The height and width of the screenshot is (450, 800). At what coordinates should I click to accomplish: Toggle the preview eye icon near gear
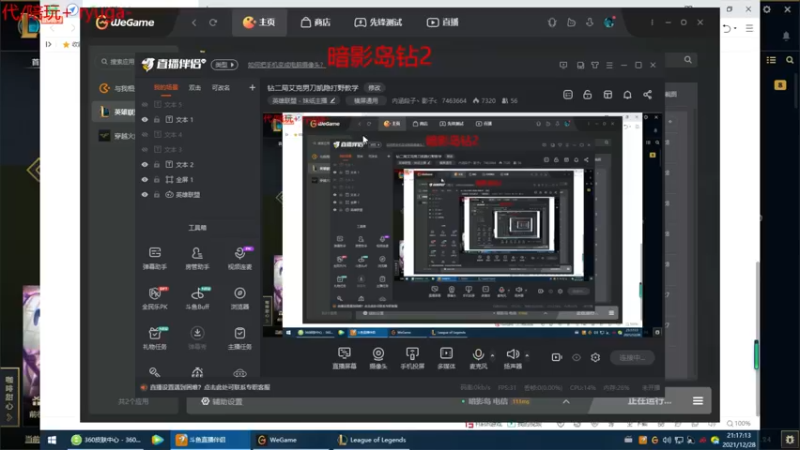click(x=576, y=358)
